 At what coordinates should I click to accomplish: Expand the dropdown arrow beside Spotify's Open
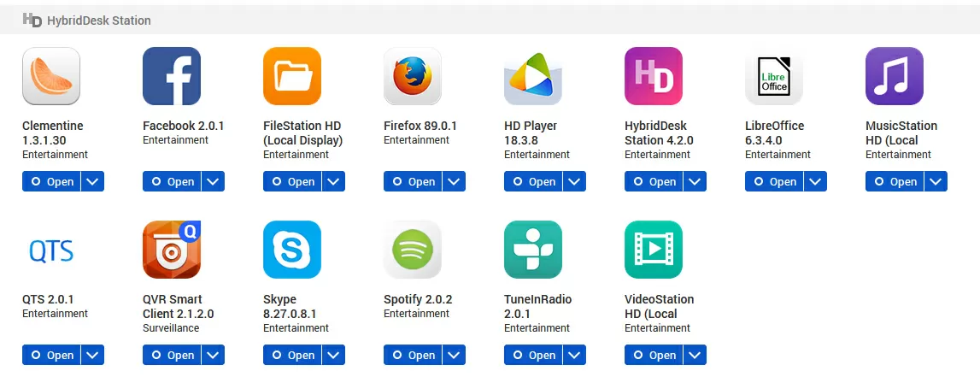[x=454, y=355]
